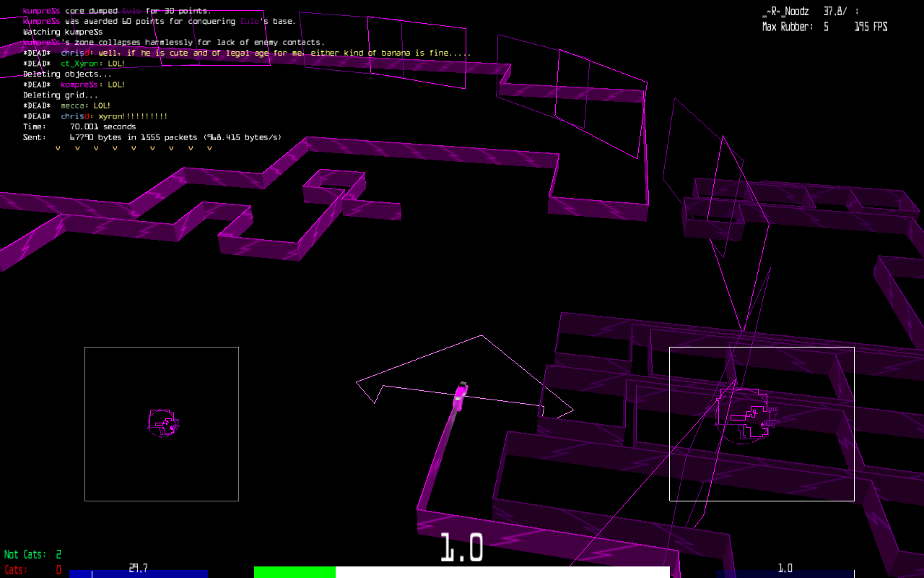The width and height of the screenshot is (924, 578).
Task: Click the red 'Cats: 0' team score
Action: (32, 570)
